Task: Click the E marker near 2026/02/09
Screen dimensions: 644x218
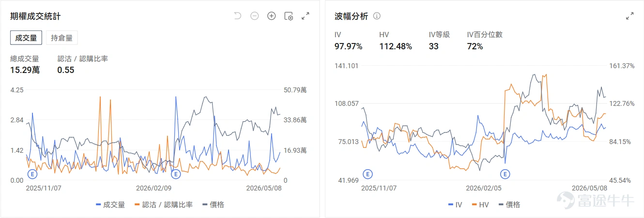Action: [x=176, y=173]
